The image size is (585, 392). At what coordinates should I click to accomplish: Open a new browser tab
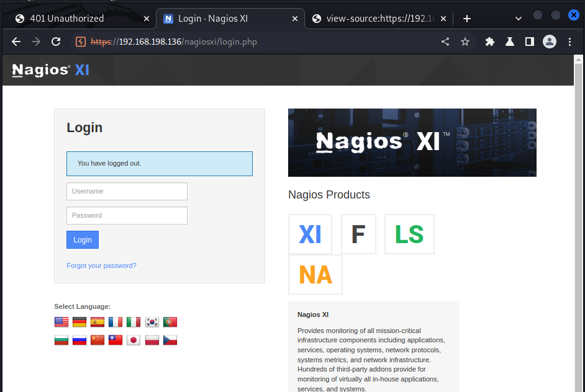pos(467,19)
